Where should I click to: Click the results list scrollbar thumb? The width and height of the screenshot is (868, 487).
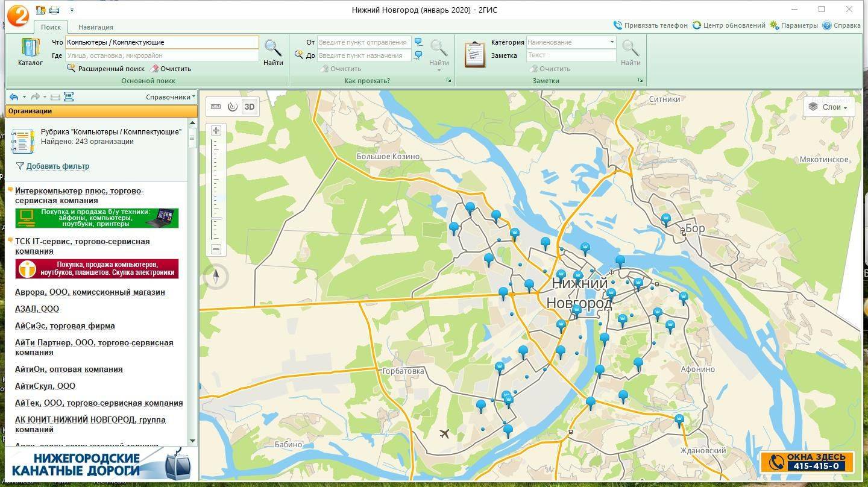click(193, 137)
